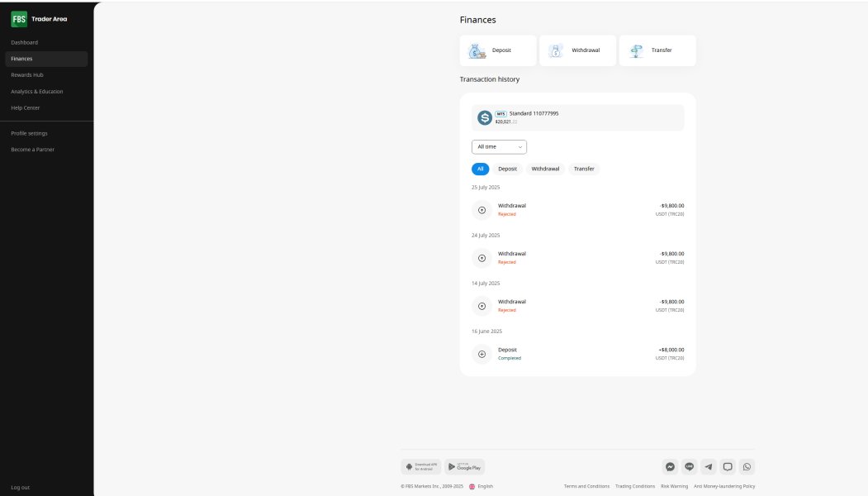Click the FBS logo in sidebar

[x=19, y=18]
